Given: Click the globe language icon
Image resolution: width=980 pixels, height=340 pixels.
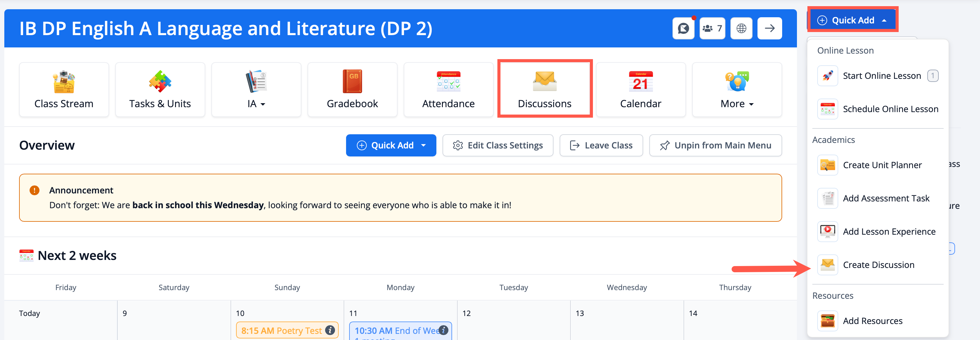Looking at the screenshot, I should point(741,29).
